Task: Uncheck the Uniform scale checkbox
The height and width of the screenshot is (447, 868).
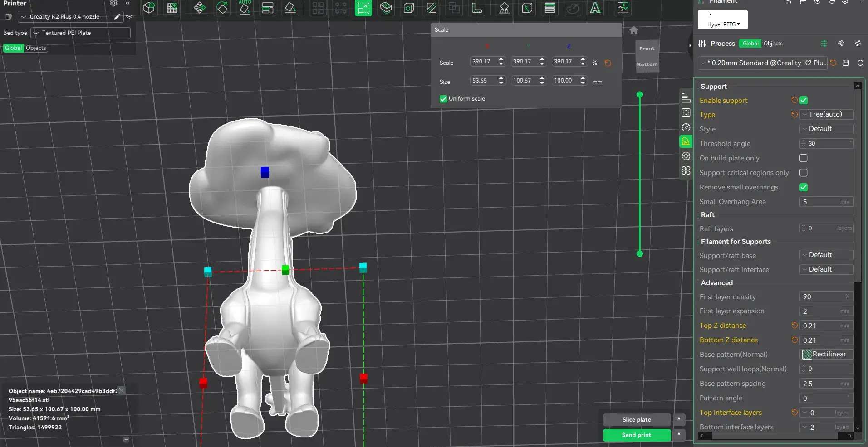Action: [x=443, y=99]
